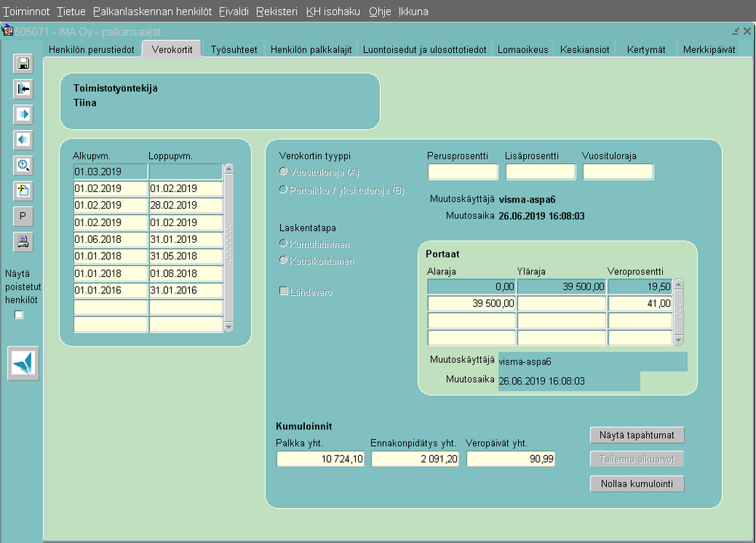Click the Portaat table scroll up arrow
The height and width of the screenshot is (543, 756).
coord(678,285)
